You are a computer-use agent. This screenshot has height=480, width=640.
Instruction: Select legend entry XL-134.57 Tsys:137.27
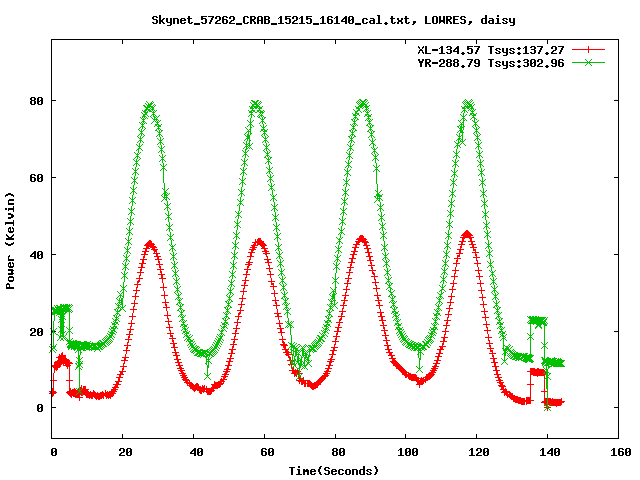491,50
